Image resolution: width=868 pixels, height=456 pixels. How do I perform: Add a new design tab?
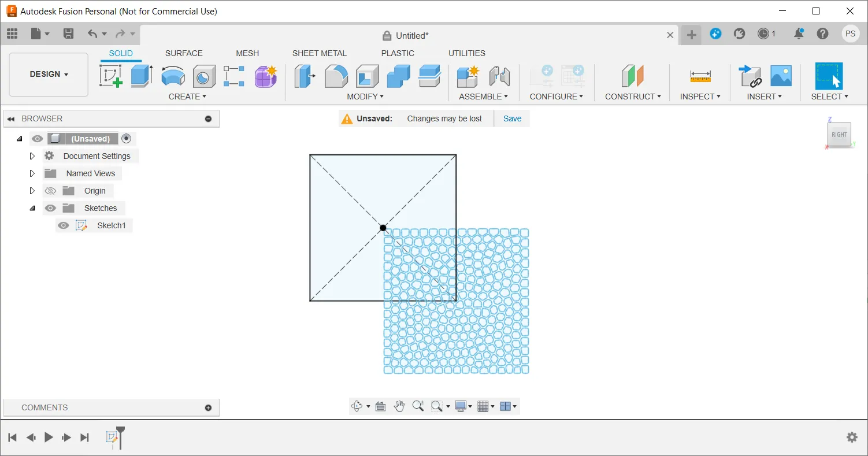point(691,35)
